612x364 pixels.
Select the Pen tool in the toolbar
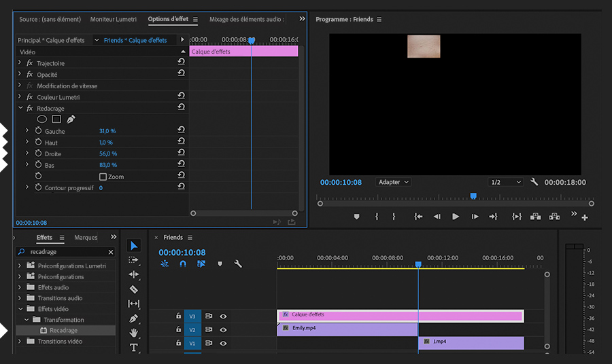pos(134,318)
